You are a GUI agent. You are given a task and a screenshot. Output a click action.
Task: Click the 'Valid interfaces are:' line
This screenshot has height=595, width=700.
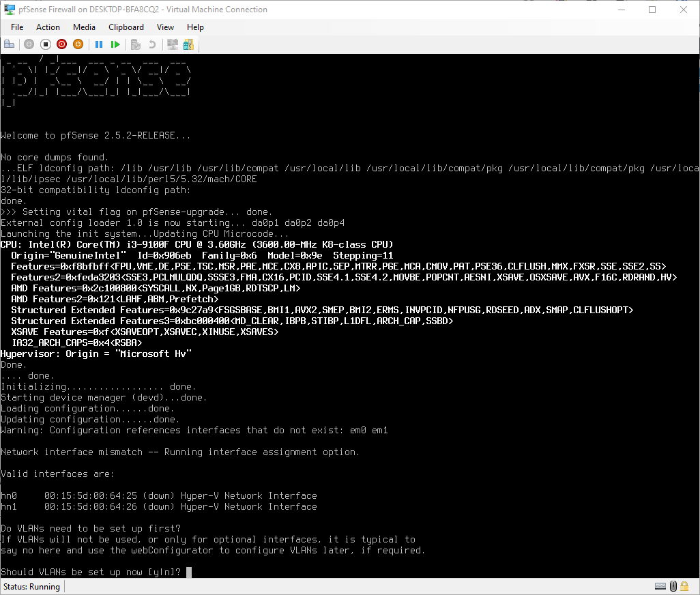[57, 474]
